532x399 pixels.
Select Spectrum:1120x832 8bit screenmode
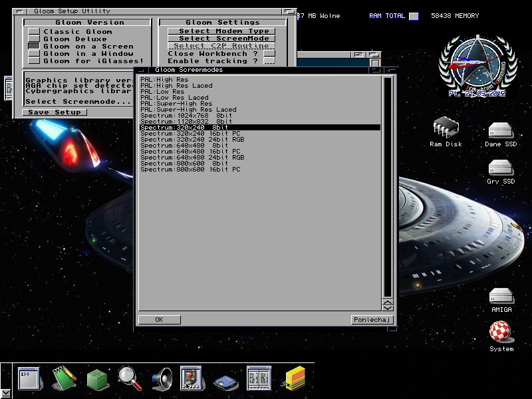pyautogui.click(x=260, y=122)
